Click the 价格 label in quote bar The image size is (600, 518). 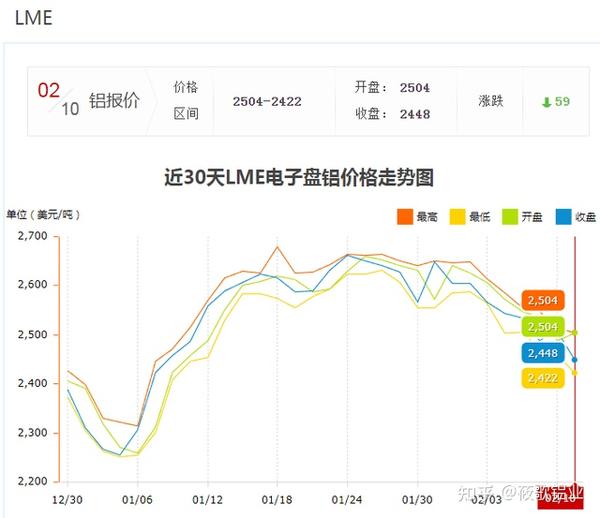coord(186,87)
